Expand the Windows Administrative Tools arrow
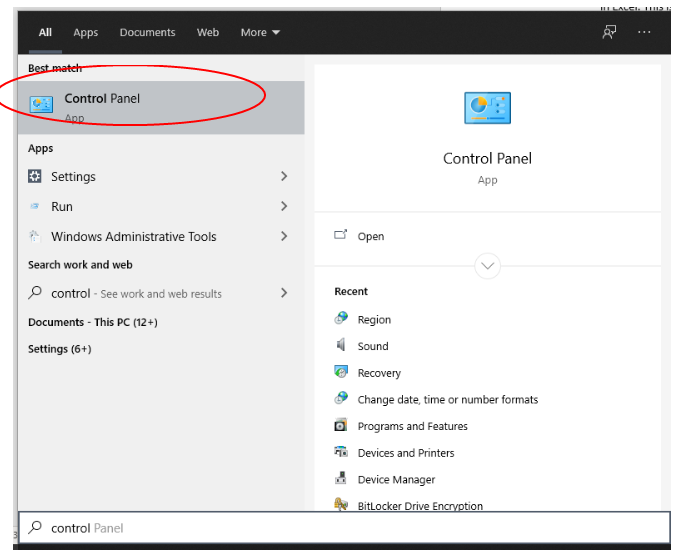The image size is (677, 554). click(284, 237)
